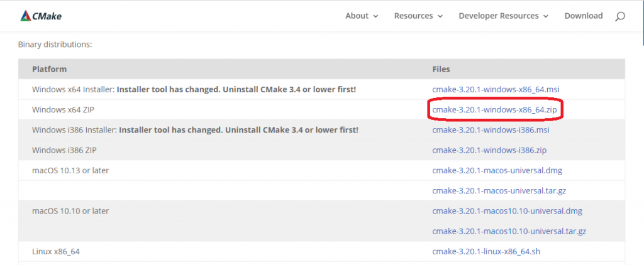This screenshot has width=644, height=265.
Task: Download cmake-3.20.1-linux-x86_64.sh script
Action: tap(486, 251)
